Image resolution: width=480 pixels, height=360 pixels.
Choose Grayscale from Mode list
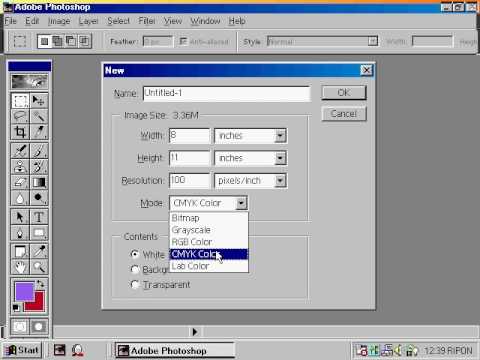pyautogui.click(x=209, y=230)
